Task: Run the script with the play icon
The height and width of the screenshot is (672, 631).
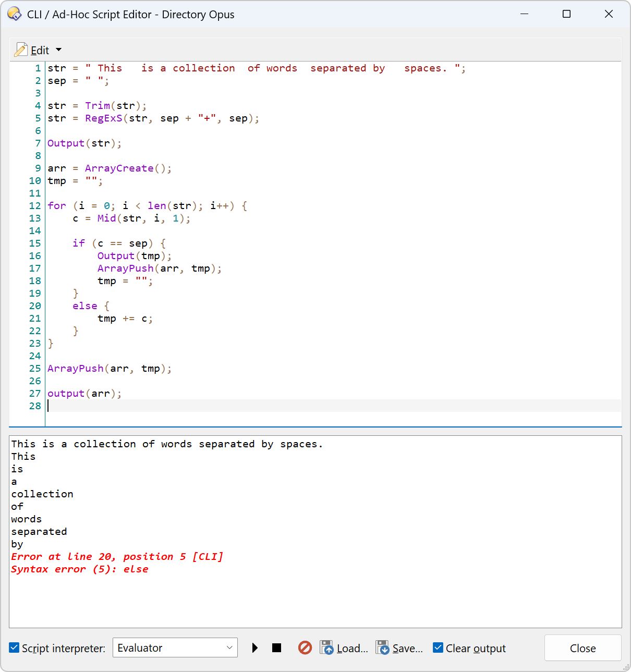Action: [254, 648]
